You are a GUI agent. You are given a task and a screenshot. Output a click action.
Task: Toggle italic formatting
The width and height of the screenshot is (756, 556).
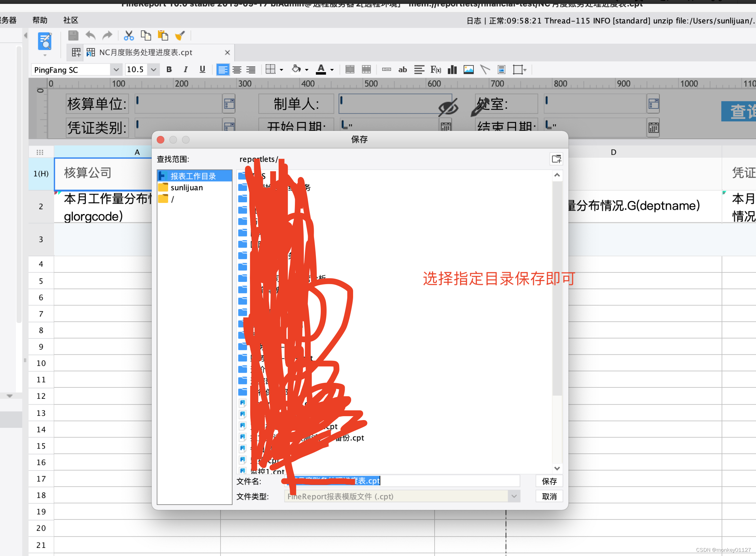click(186, 70)
